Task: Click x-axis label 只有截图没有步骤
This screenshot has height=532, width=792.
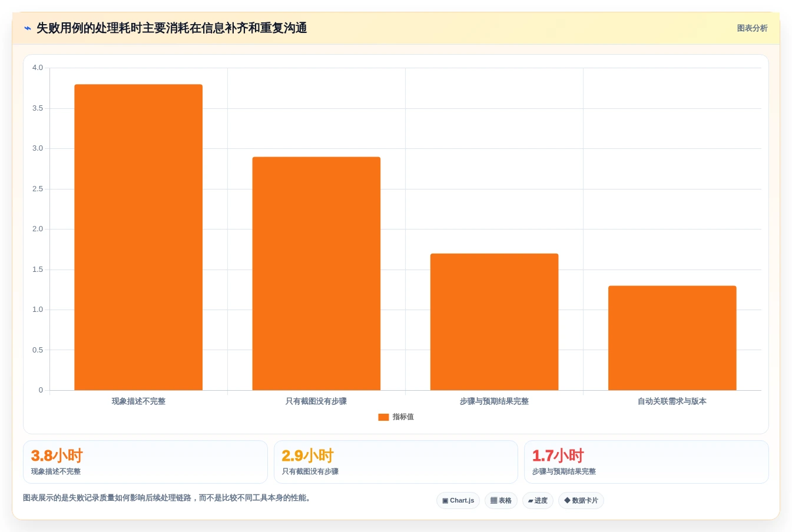Action: click(316, 401)
